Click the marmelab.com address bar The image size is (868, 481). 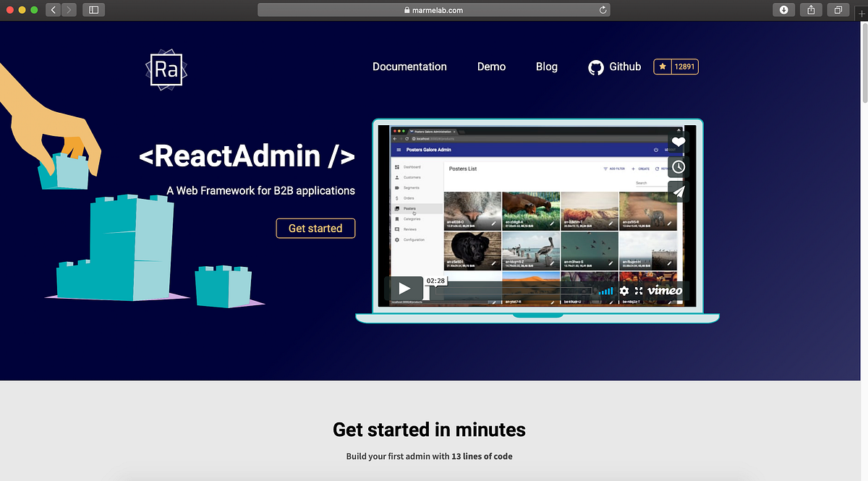click(x=433, y=10)
